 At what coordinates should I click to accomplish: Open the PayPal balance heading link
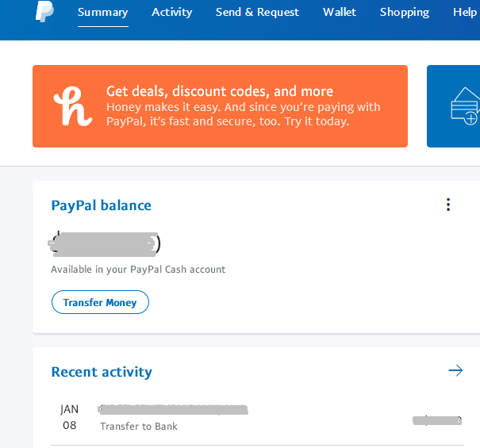pyautogui.click(x=101, y=205)
